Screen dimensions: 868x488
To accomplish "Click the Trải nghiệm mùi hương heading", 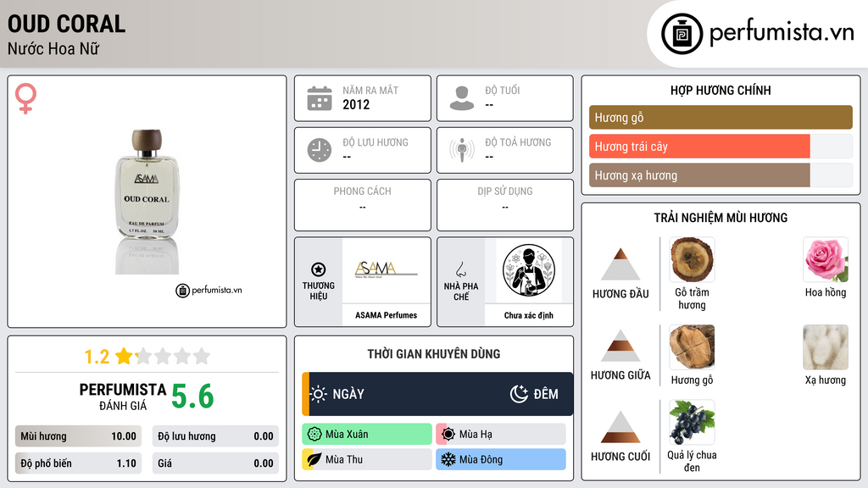I will pos(721,218).
